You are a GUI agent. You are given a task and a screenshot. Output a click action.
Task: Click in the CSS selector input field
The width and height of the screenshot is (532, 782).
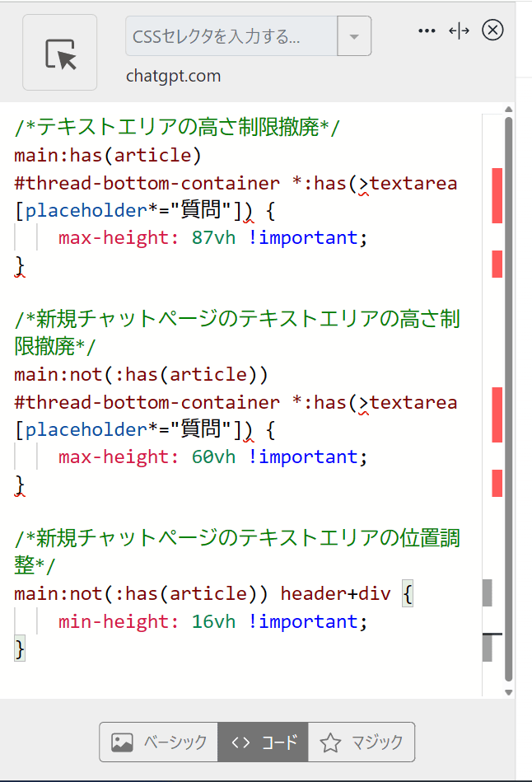tap(231, 36)
